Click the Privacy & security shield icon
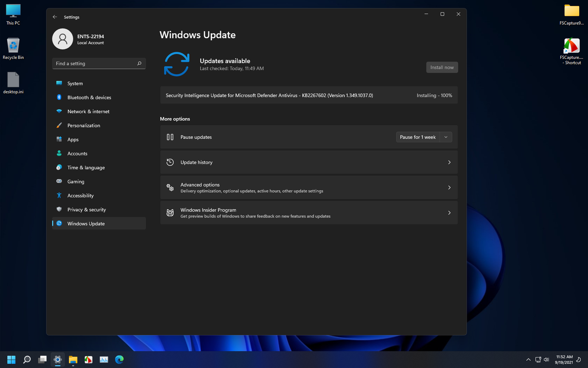 pos(59,209)
